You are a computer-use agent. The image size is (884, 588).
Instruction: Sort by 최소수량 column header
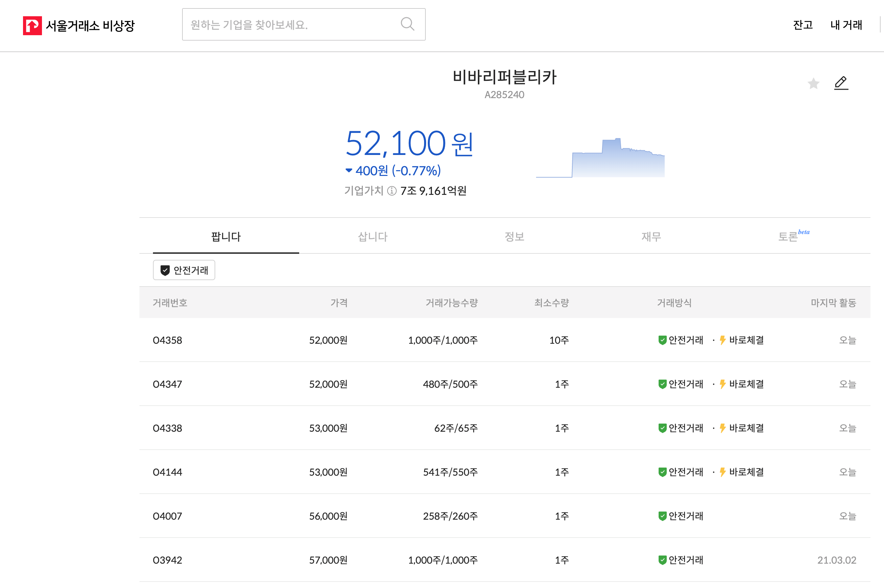pos(551,302)
